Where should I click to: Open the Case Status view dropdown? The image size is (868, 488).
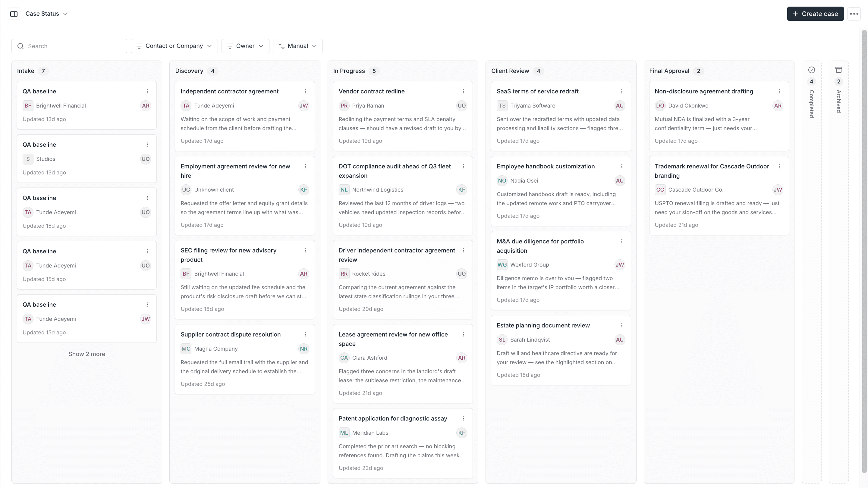click(x=47, y=14)
